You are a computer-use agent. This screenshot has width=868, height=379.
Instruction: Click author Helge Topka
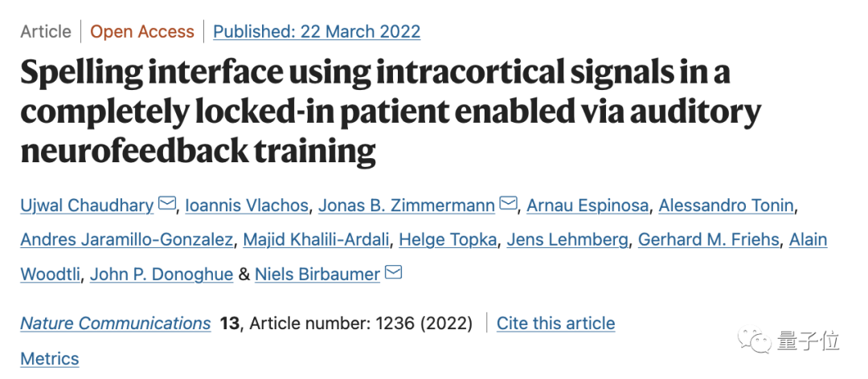(448, 240)
